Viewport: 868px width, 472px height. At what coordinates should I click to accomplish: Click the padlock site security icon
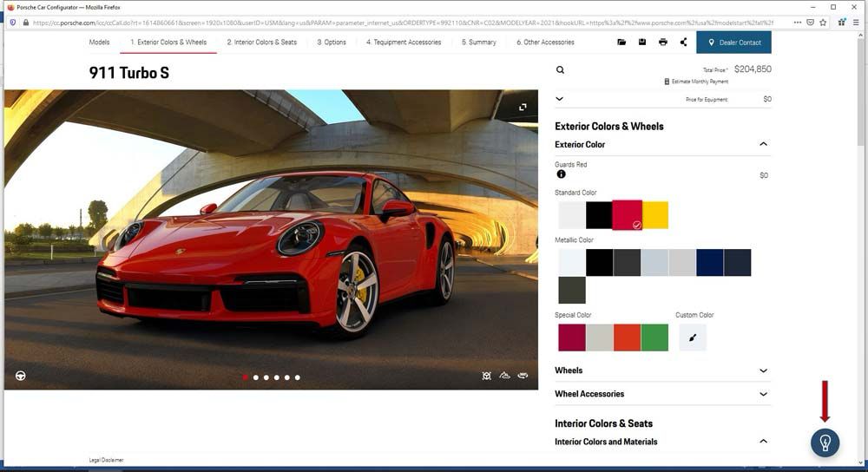point(25,23)
